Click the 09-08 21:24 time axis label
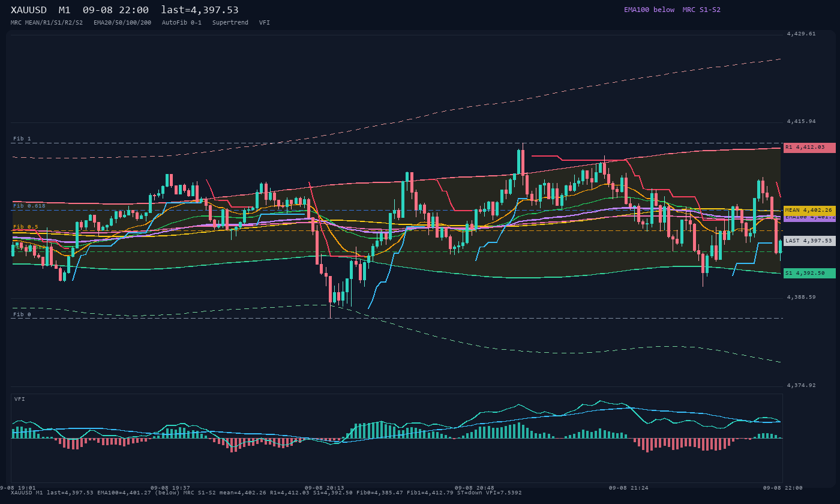Viewport: 840px width, 504px height. [629, 488]
